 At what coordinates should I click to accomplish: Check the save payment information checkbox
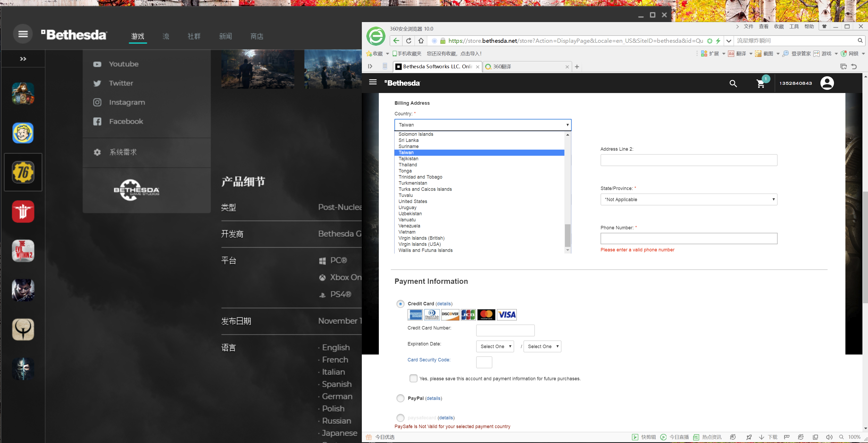point(413,378)
